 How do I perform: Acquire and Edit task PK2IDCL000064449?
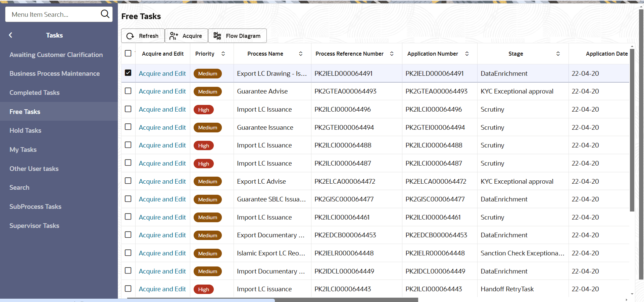162,271
